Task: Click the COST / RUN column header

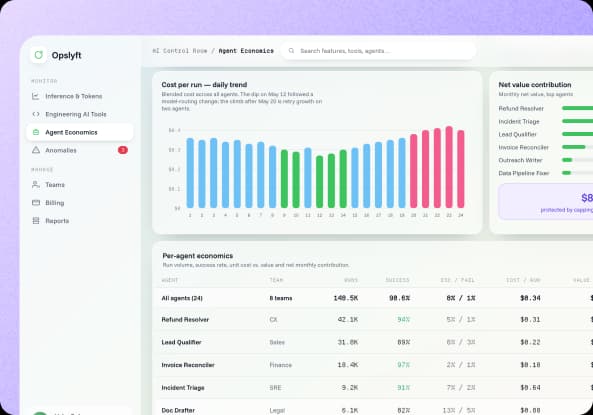Action: (523, 280)
